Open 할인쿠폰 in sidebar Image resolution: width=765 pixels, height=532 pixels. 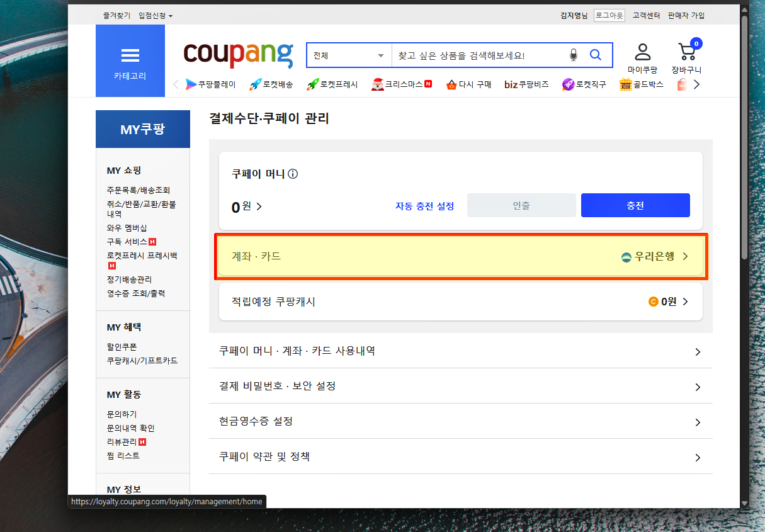click(x=122, y=347)
